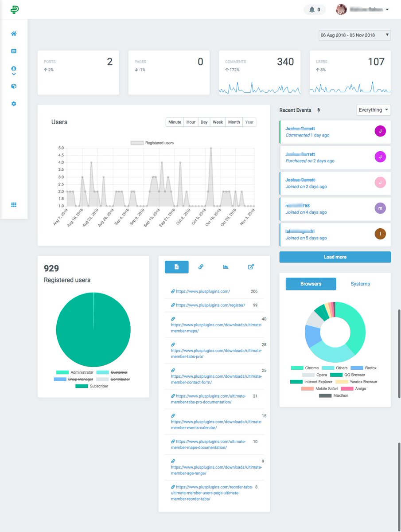Click the apps grid icon at sidebar bottom
This screenshot has height=532, width=401.
pyautogui.click(x=13, y=204)
